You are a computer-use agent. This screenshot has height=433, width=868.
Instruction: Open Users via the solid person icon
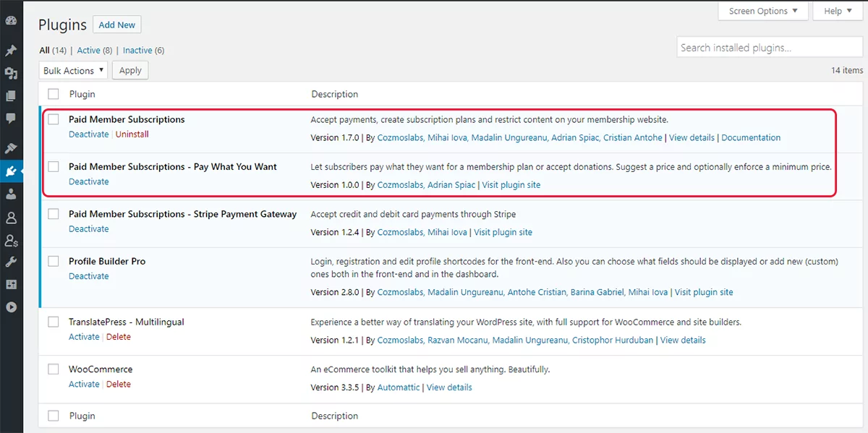point(11,194)
